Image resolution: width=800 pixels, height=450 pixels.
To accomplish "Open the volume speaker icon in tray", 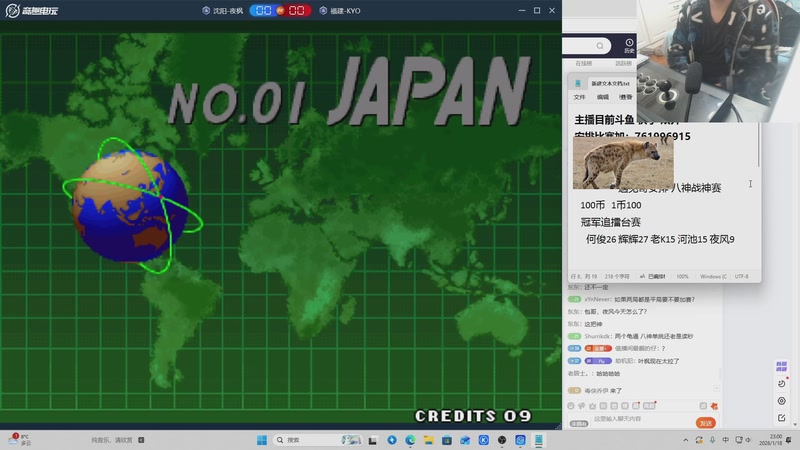I will point(748,440).
